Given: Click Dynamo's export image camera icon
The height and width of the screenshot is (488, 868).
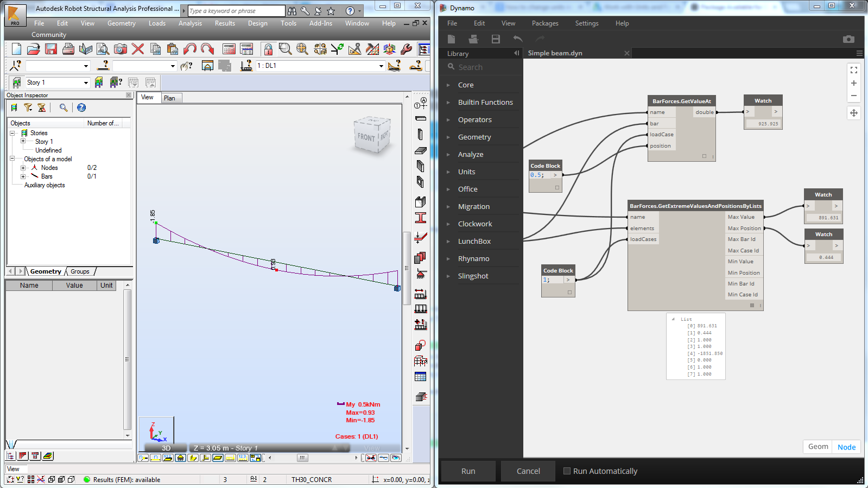Looking at the screenshot, I should (848, 39).
